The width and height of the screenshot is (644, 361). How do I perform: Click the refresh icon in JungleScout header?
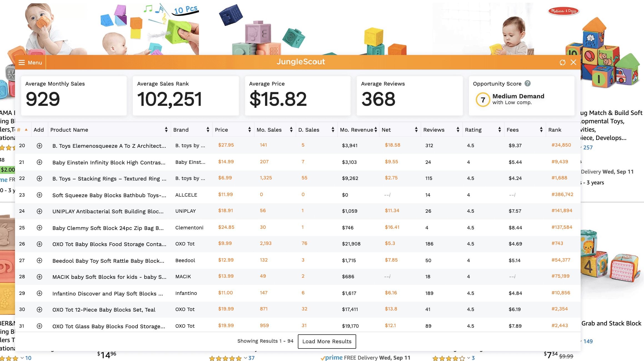(563, 62)
